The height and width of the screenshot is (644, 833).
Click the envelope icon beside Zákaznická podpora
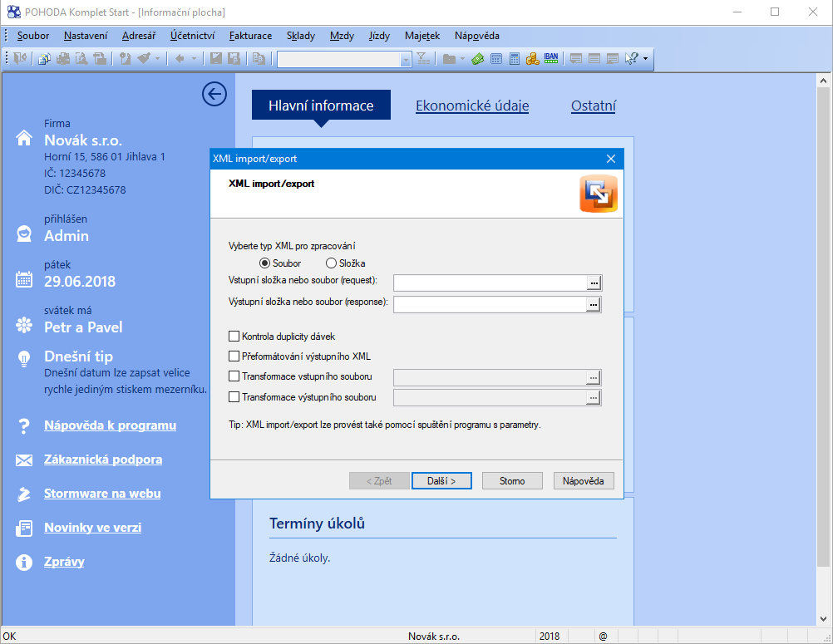point(24,460)
